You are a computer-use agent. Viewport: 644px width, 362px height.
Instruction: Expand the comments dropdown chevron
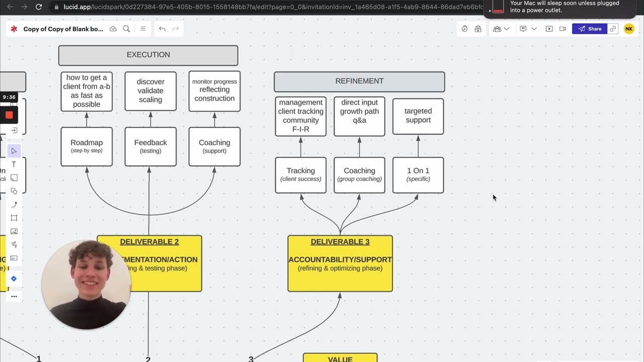(x=534, y=29)
